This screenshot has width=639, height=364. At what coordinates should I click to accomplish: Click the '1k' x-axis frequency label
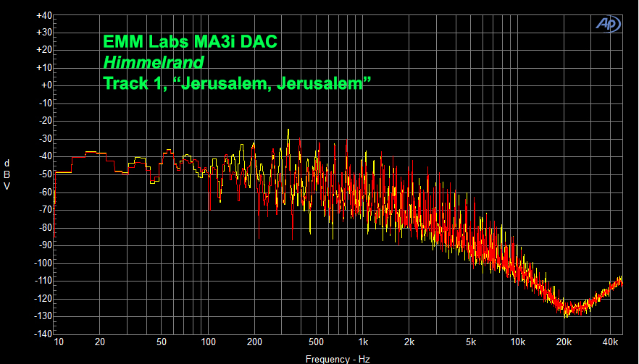click(363, 342)
